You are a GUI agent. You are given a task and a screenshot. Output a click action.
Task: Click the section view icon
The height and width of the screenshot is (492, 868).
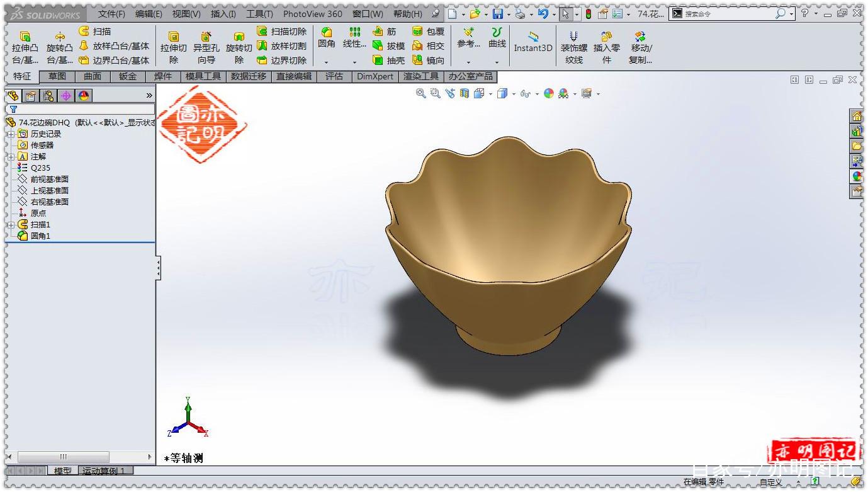[465, 93]
